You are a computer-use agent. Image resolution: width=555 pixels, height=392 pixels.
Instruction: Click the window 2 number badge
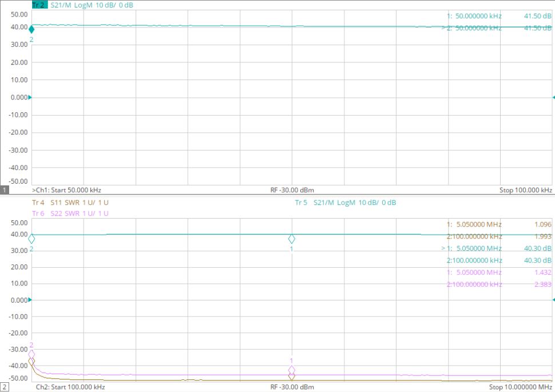tap(4, 387)
